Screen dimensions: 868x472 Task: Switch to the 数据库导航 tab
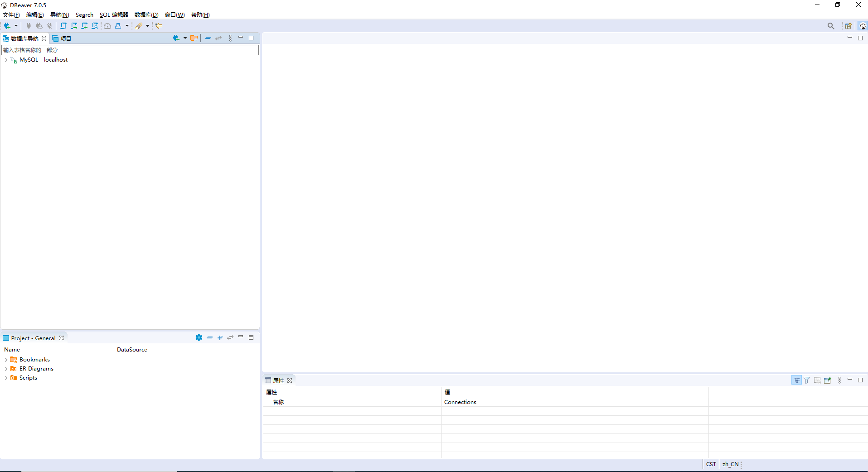click(x=24, y=39)
